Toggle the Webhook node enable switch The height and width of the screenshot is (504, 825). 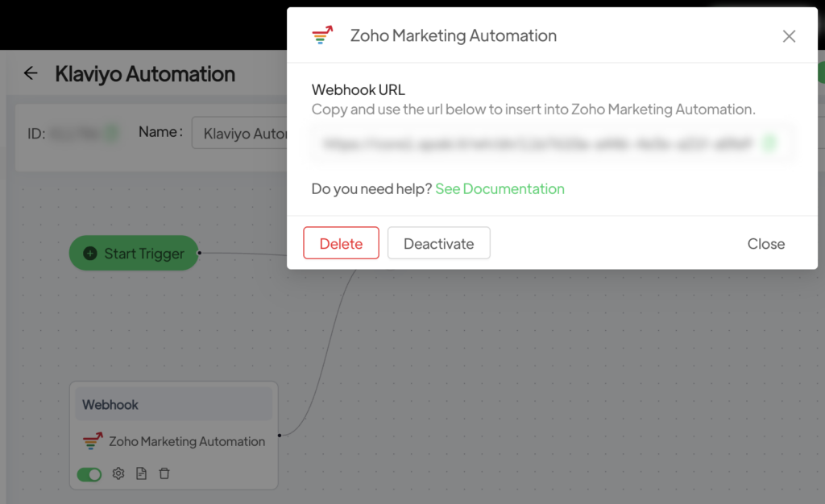[x=89, y=474]
